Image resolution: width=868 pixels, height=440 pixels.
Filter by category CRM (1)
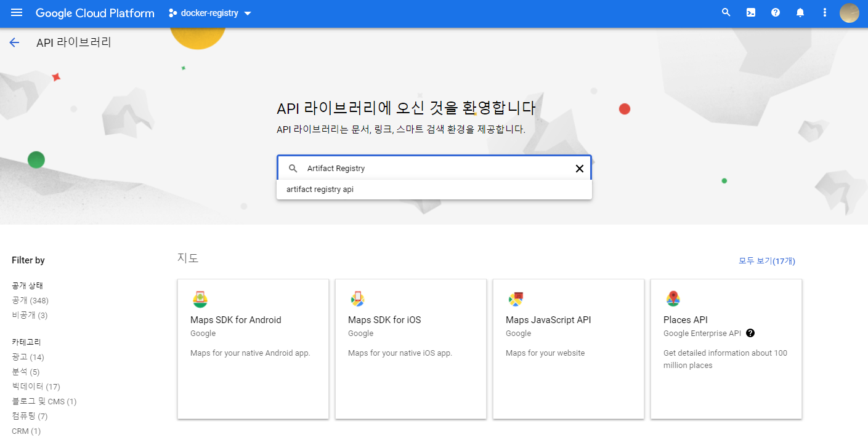pos(26,431)
